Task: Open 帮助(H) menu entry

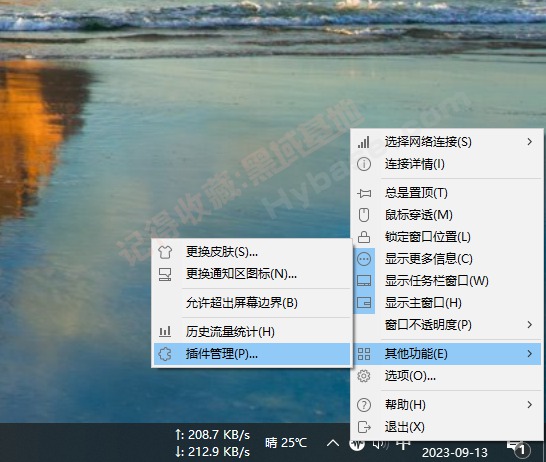Action: (x=447, y=405)
